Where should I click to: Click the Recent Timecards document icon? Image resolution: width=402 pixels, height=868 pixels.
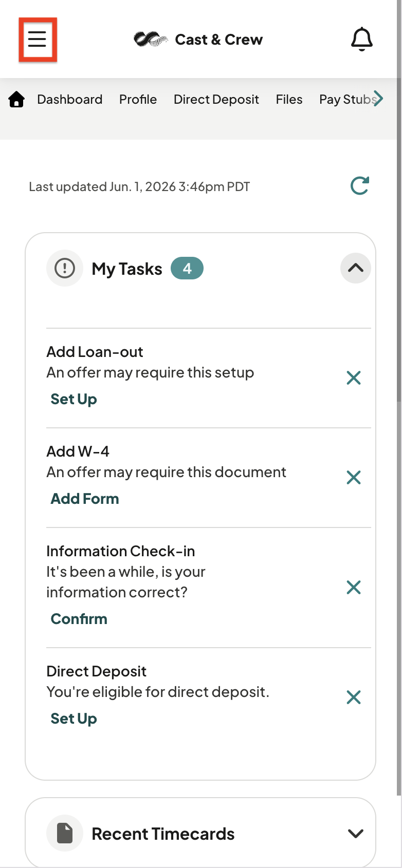[65, 833]
